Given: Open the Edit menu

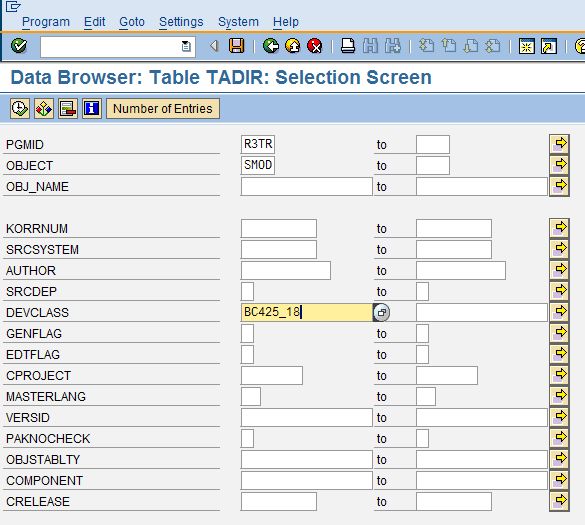Looking at the screenshot, I should point(94,22).
